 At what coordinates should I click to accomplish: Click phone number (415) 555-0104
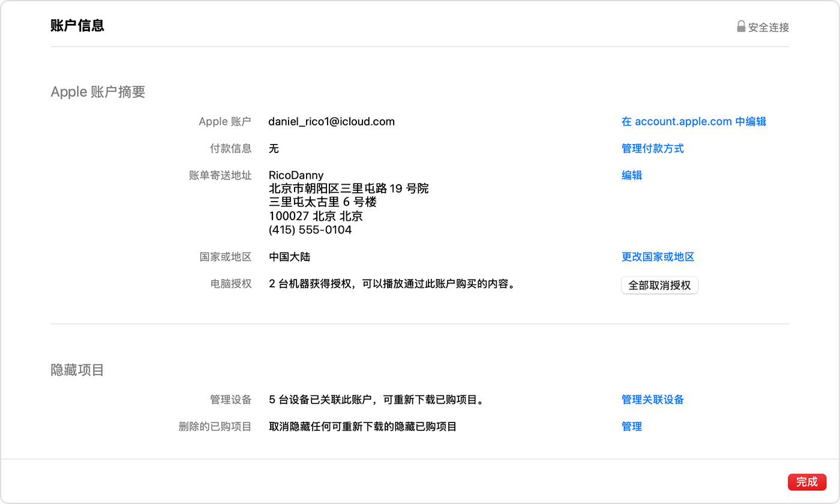click(x=310, y=230)
